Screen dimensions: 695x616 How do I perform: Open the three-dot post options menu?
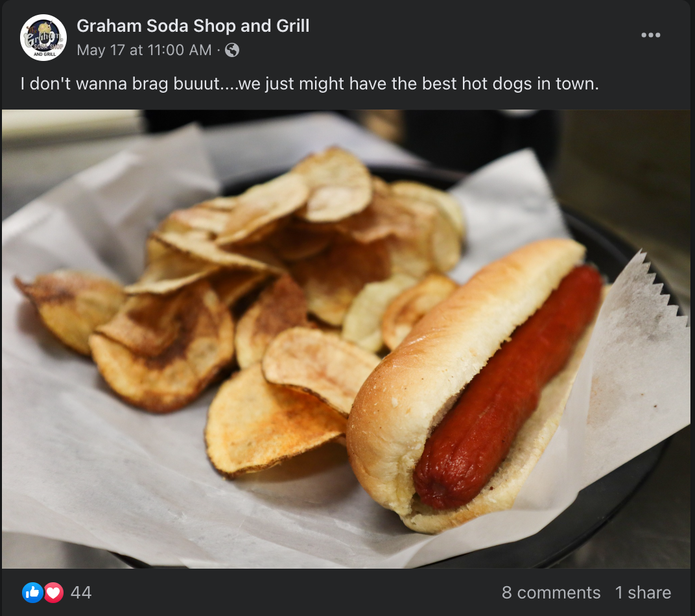coord(650,35)
